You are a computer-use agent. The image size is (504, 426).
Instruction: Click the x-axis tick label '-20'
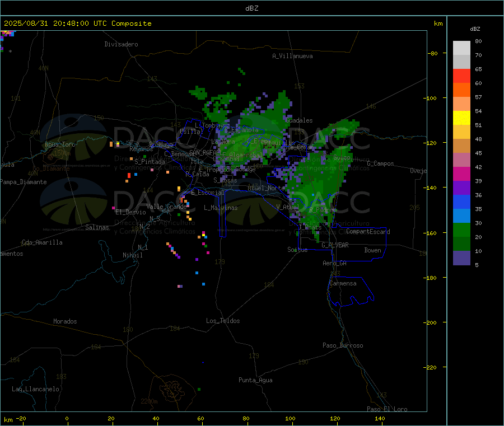(21, 418)
